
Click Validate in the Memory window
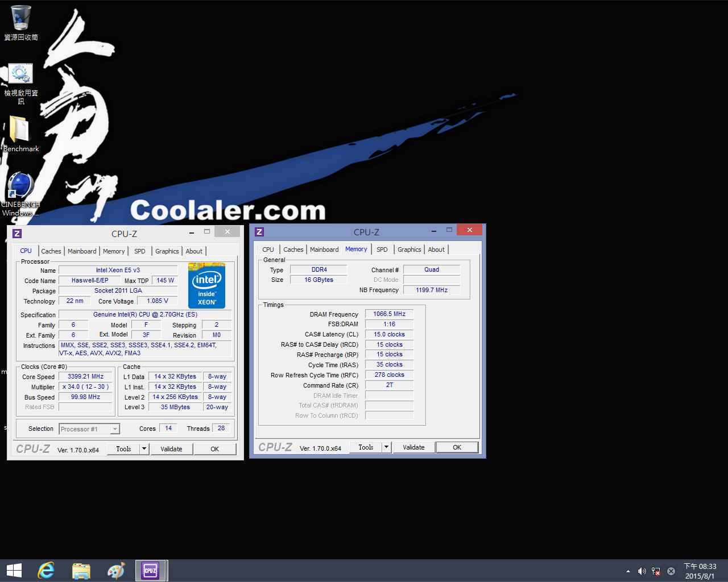pyautogui.click(x=413, y=447)
